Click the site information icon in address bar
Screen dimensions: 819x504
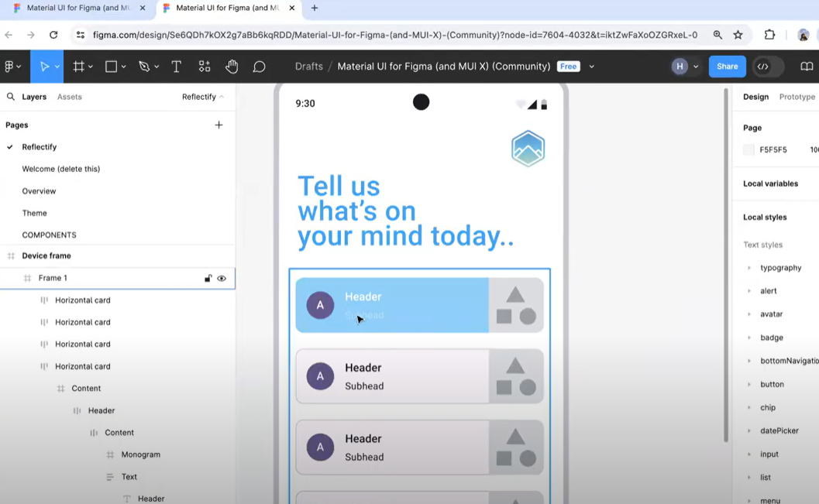[x=81, y=35]
